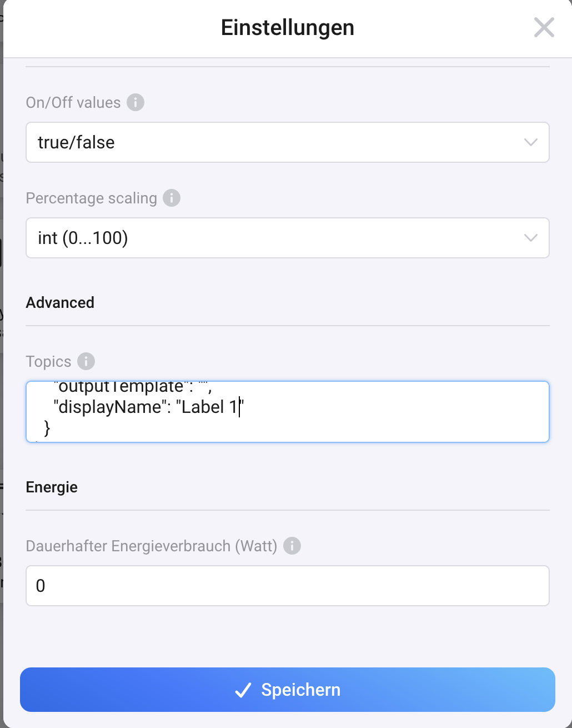Click the Energie section heading
This screenshot has height=728, width=572.
click(52, 487)
